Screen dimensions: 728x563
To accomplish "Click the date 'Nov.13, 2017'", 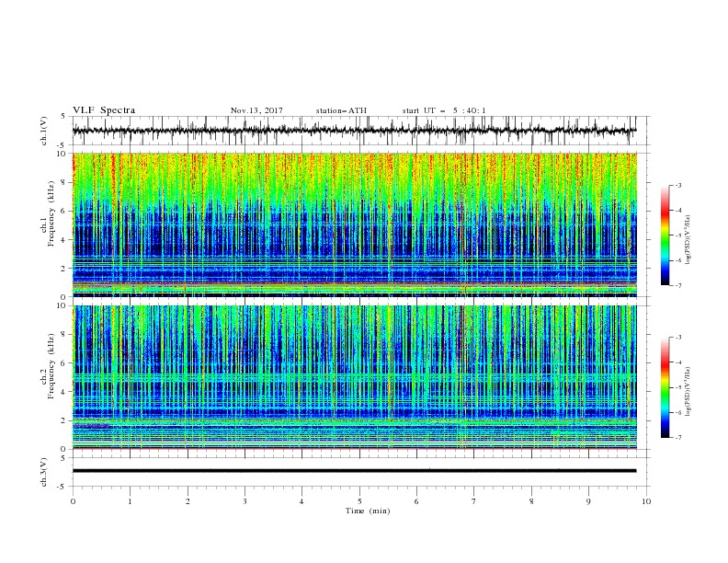I will tap(256, 110).
